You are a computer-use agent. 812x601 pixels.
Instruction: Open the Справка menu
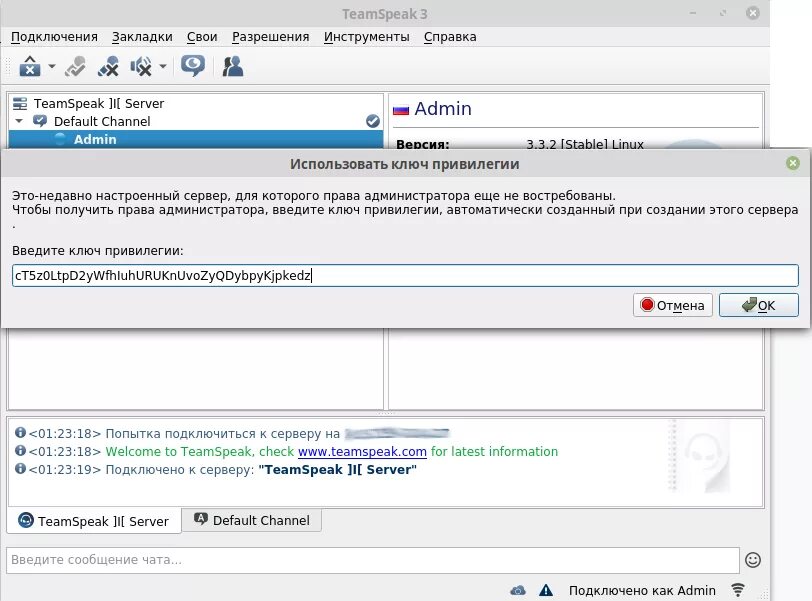click(x=450, y=37)
